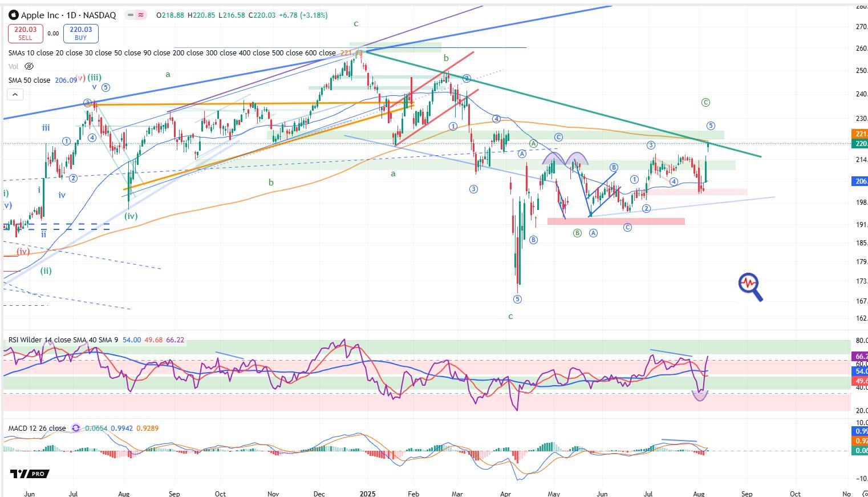The image size is (868, 497).
Task: Click the Apr label on time axis
Action: click(505, 494)
